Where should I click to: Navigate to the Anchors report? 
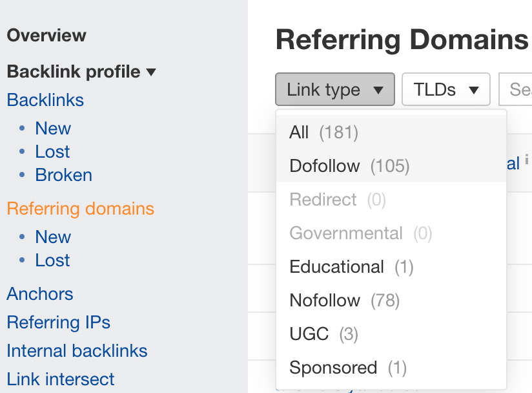[40, 294]
